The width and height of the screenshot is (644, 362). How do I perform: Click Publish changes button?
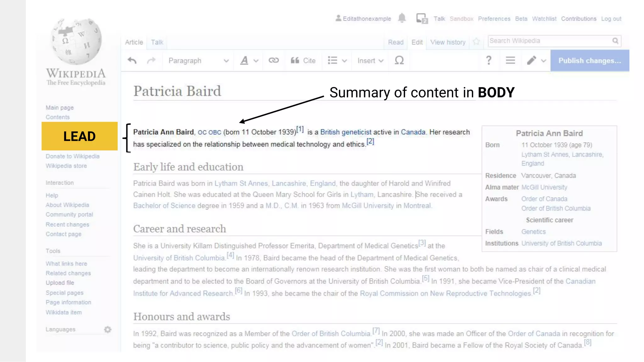pyautogui.click(x=590, y=60)
